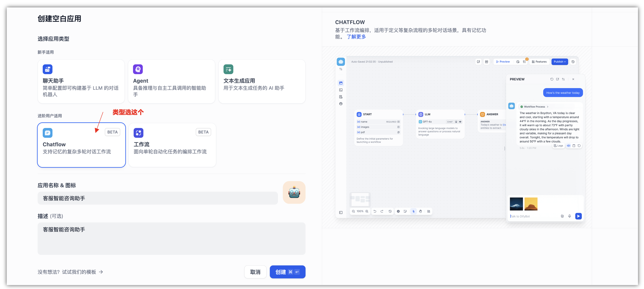644x289 pixels.
Task: Click the 应用名称 input field
Action: pyautogui.click(x=157, y=198)
